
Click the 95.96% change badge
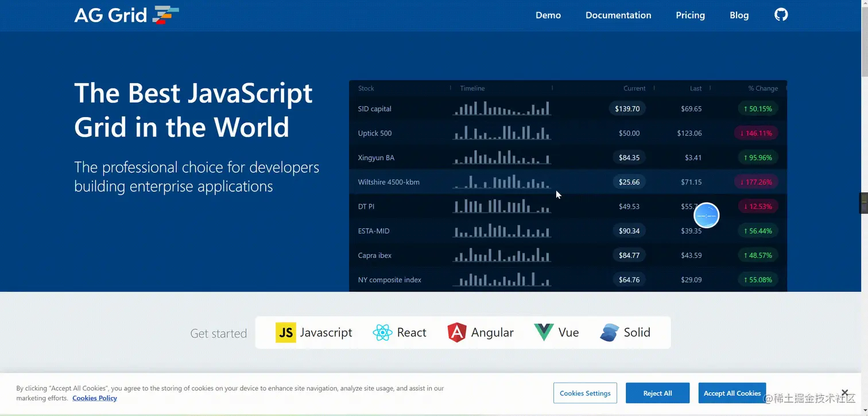(757, 157)
